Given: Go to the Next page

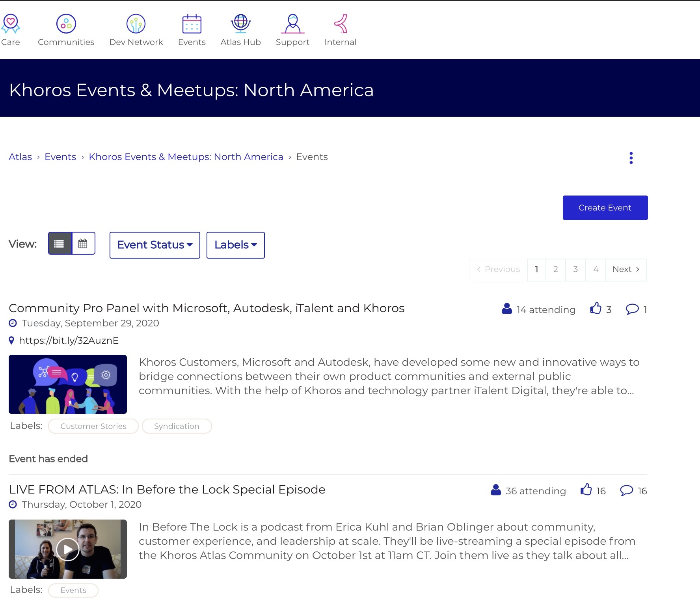Looking at the screenshot, I should 626,270.
